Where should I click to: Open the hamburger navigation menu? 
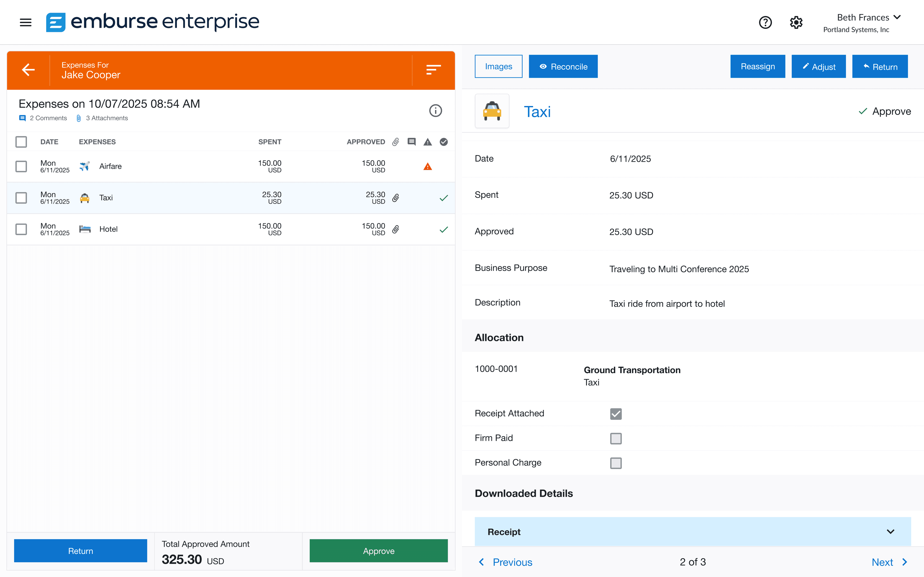point(25,23)
